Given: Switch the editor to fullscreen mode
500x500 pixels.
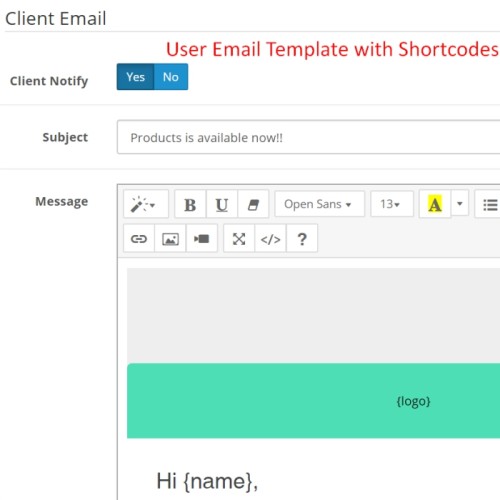Looking at the screenshot, I should click(239, 238).
